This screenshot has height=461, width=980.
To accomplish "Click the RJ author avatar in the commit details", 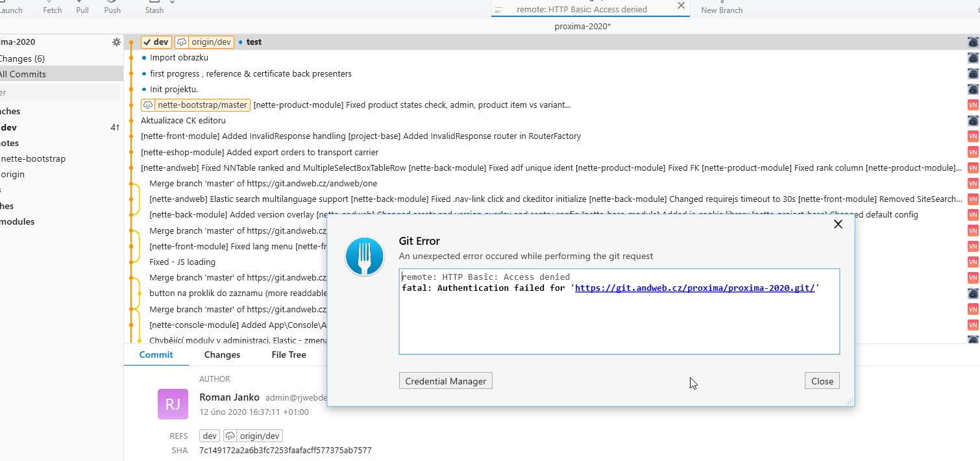I will (173, 404).
